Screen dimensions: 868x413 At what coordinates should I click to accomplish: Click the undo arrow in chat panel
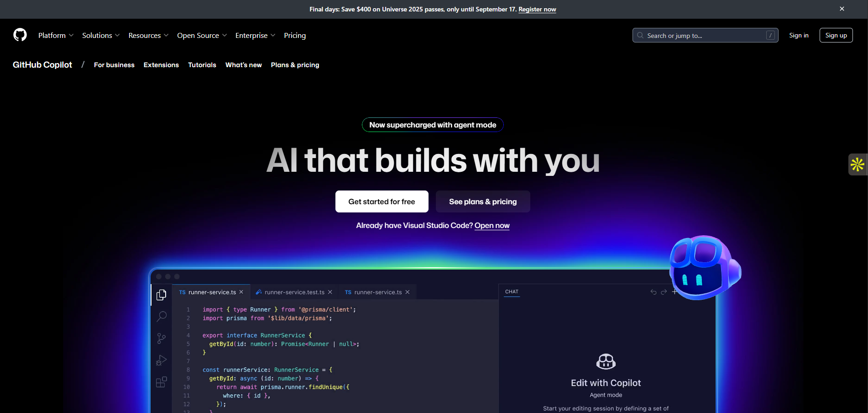pos(654,292)
